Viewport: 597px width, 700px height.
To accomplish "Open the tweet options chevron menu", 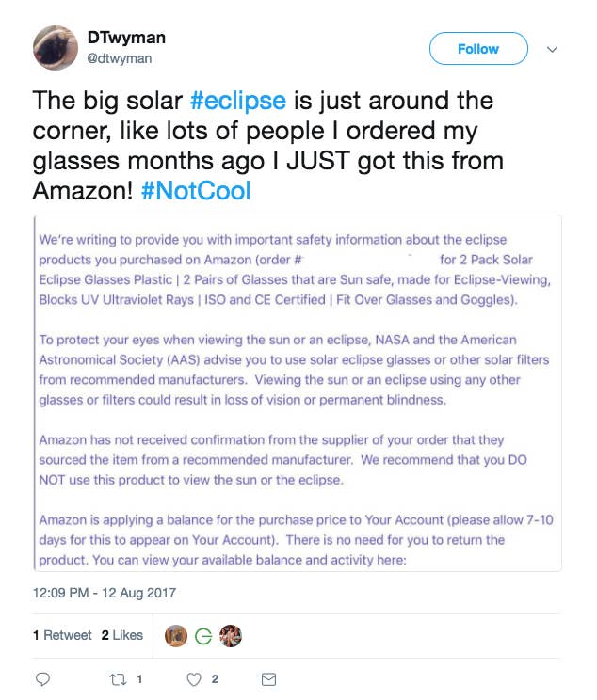I will 553,49.
